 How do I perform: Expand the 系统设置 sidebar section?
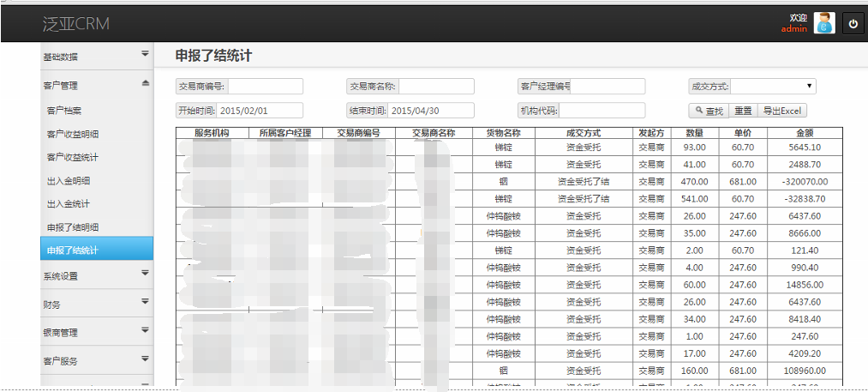(96, 275)
